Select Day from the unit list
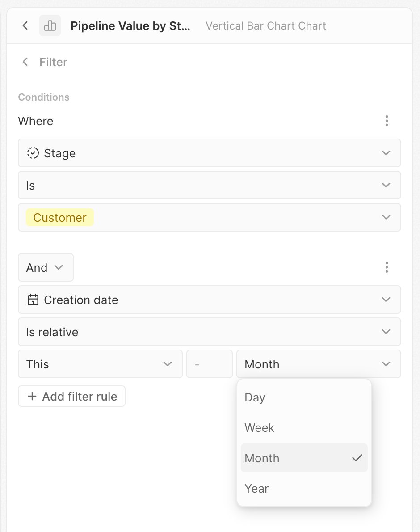This screenshot has height=532, width=420. point(304,397)
